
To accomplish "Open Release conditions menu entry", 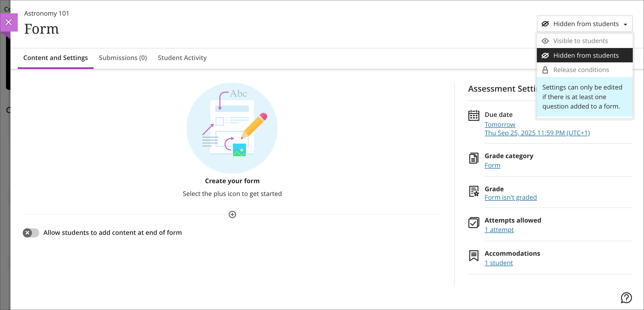I will coord(581,70).
